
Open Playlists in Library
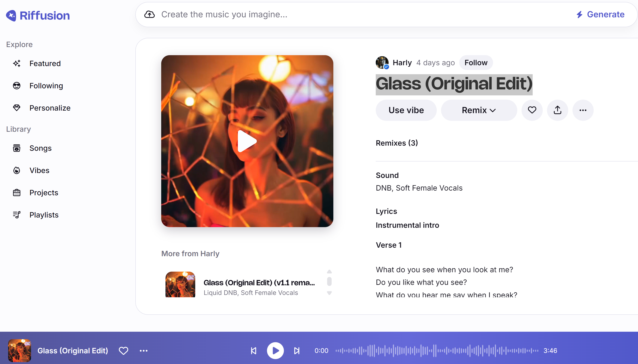(36, 215)
